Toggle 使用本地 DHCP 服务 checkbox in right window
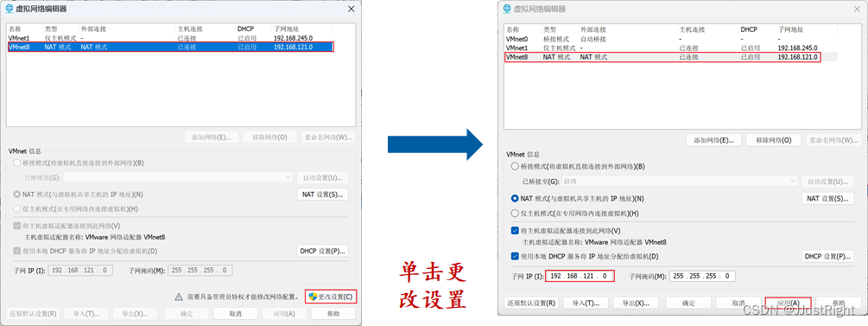 [516, 256]
